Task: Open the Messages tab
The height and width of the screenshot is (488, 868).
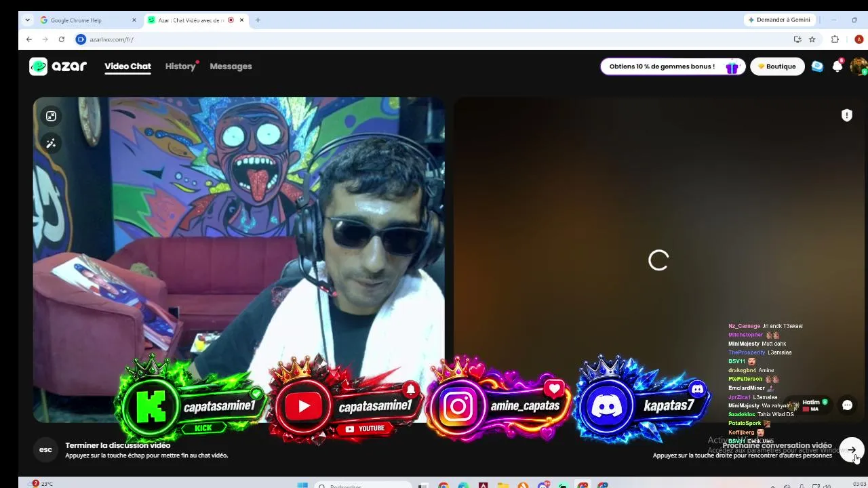Action: pyautogui.click(x=231, y=66)
